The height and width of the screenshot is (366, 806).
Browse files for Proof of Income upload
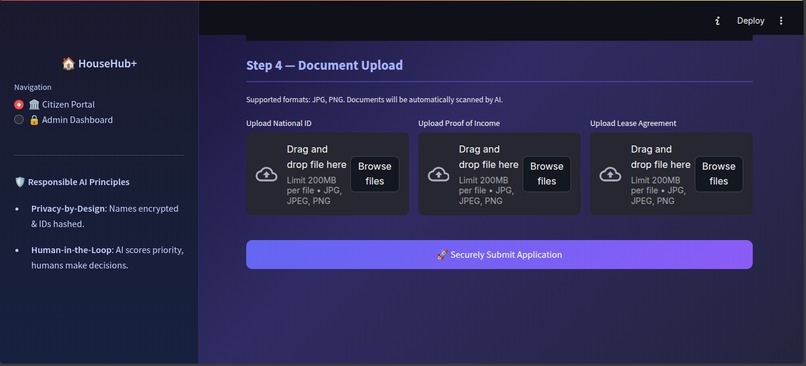point(546,174)
